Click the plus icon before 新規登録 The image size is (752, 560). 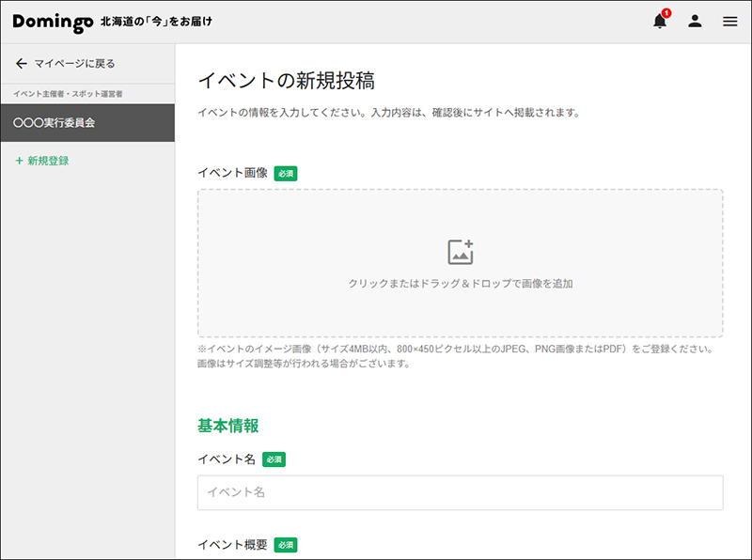point(19,161)
